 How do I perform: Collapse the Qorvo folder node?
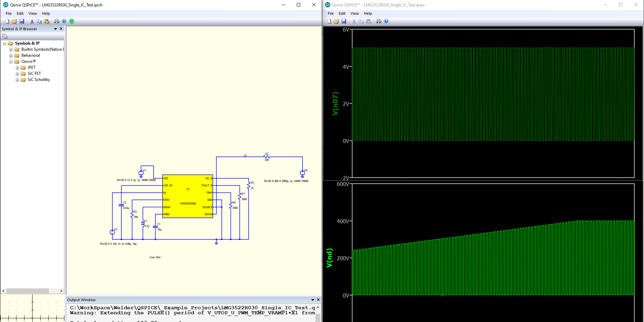[x=11, y=62]
